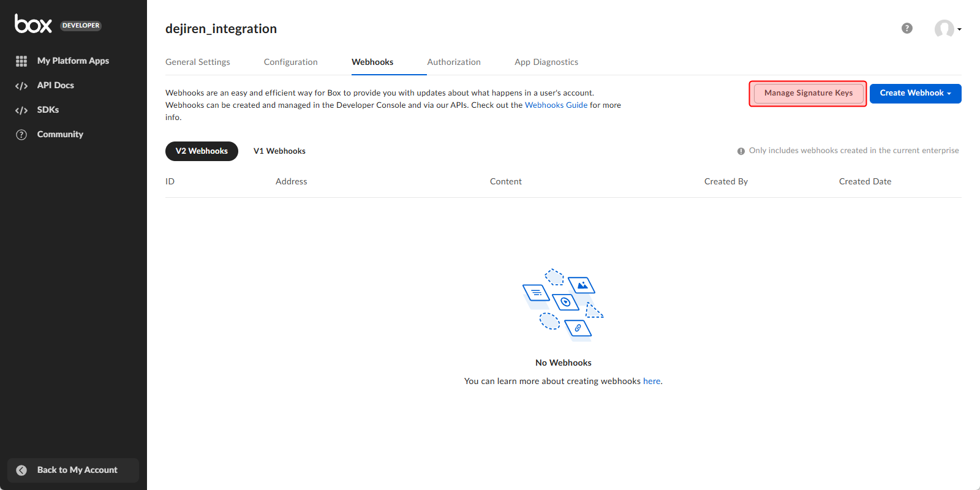Viewport: 980px width, 490px height.
Task: Click the 'Only includes webhooks created' note
Action: (854, 151)
